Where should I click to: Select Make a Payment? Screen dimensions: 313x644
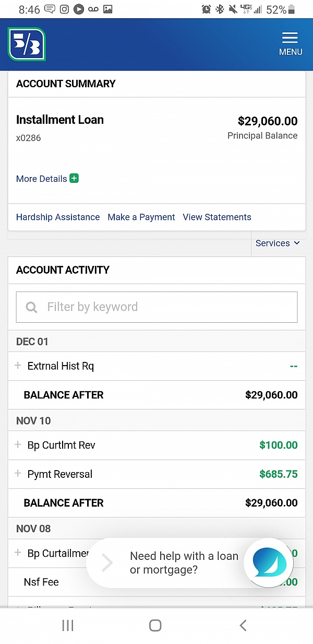click(141, 217)
